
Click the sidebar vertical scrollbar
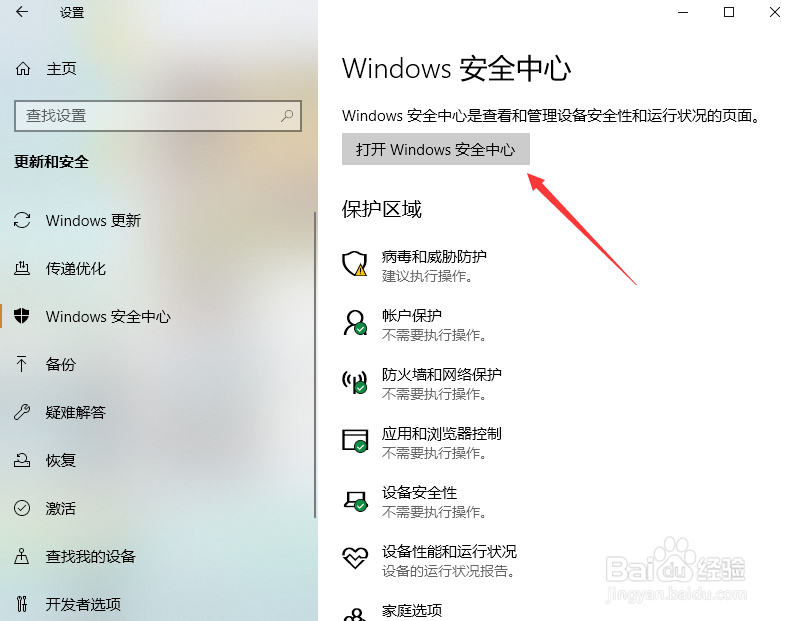[315, 364]
